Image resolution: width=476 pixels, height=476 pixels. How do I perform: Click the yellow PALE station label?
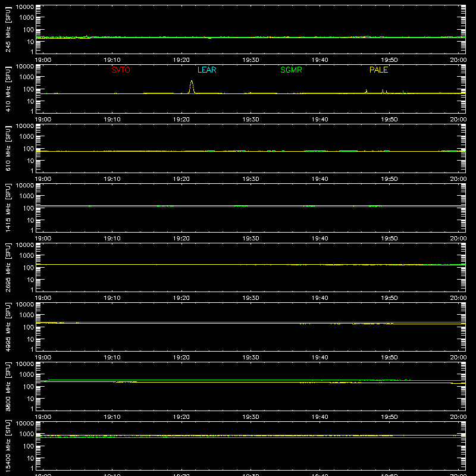click(x=378, y=70)
